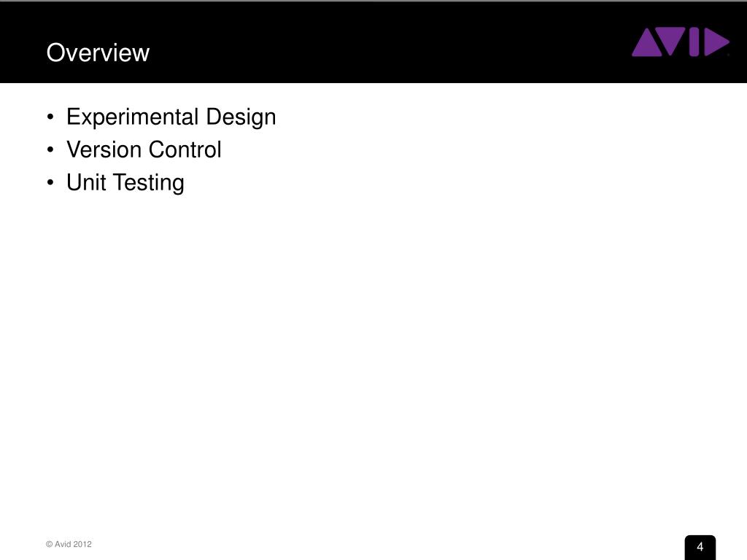Click the word Control in the second bullet
This screenshot has height=560, width=747.
point(185,149)
